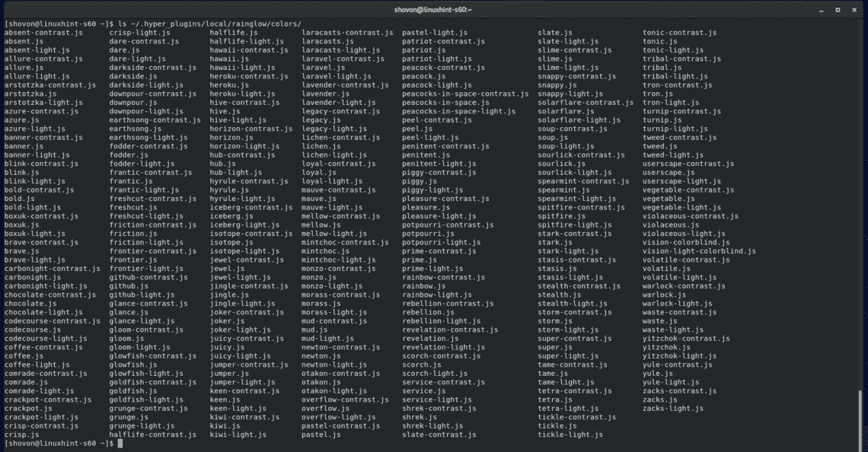This screenshot has height=452, width=868.
Task: Close the terminal window
Action: pos(854,9)
